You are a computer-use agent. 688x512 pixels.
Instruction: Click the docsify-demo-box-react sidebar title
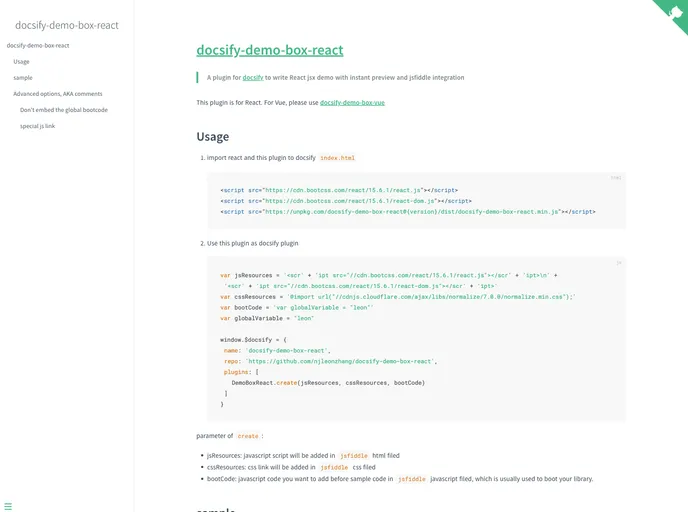(x=67, y=25)
